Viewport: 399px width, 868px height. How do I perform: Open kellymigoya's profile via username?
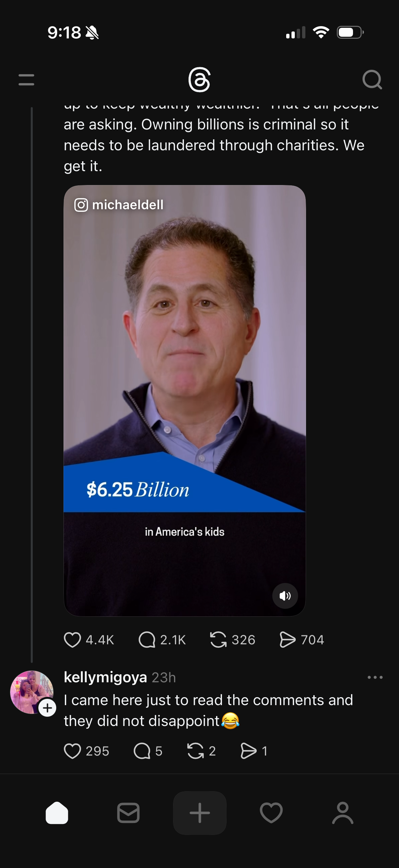click(x=106, y=677)
